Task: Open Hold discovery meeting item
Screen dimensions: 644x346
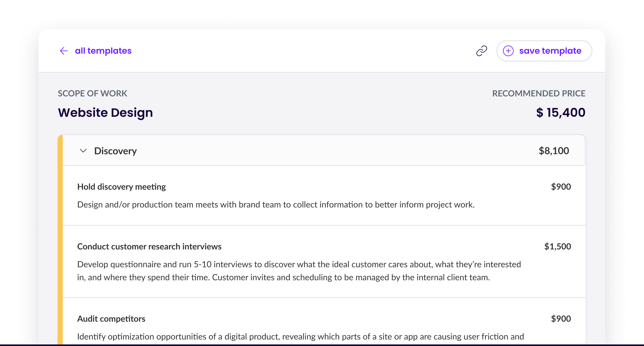Action: point(121,187)
